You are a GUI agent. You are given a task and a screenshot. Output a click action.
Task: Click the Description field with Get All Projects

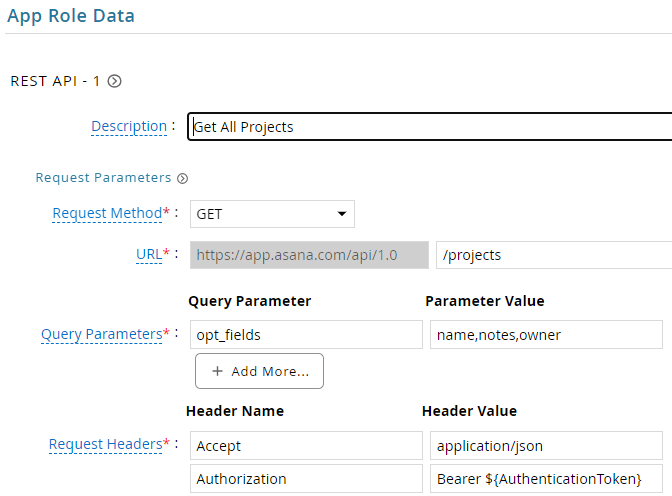tap(430, 126)
